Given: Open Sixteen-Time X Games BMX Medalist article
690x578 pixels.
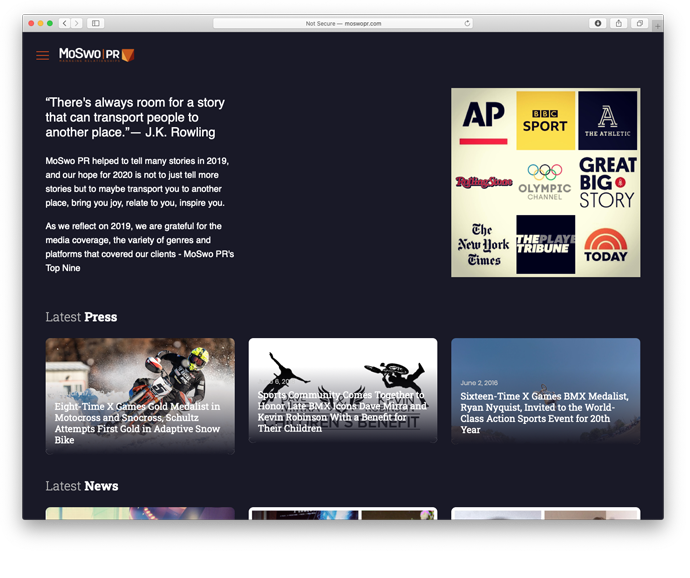Looking at the screenshot, I should (x=546, y=390).
